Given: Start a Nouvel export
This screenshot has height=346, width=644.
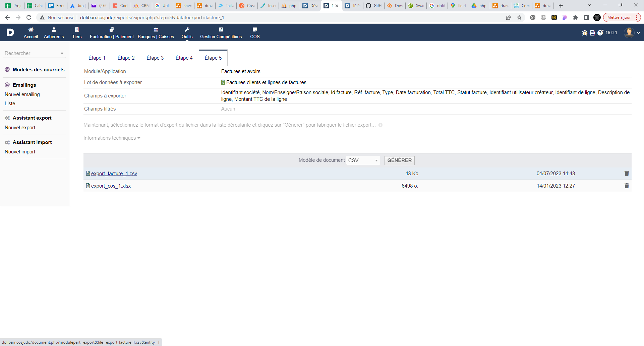Looking at the screenshot, I should pyautogui.click(x=20, y=128).
